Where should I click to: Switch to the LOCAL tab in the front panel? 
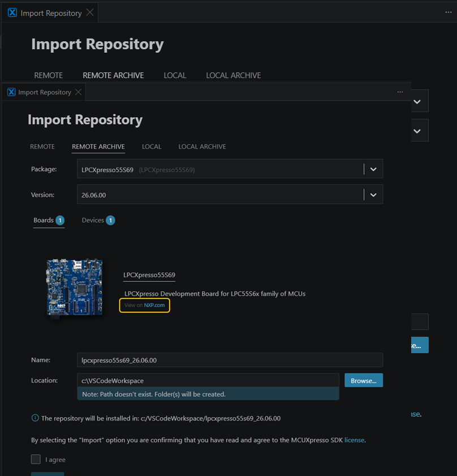152,147
